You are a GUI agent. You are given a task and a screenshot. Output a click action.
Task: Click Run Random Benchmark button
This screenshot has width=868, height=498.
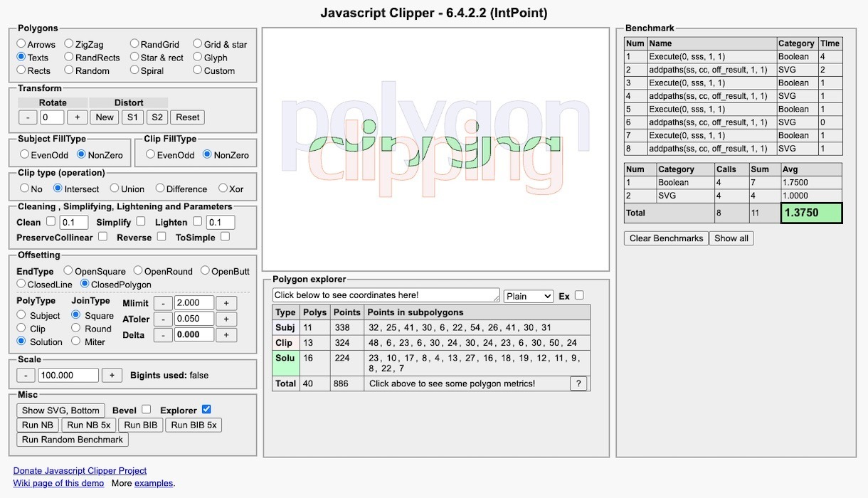click(x=73, y=440)
